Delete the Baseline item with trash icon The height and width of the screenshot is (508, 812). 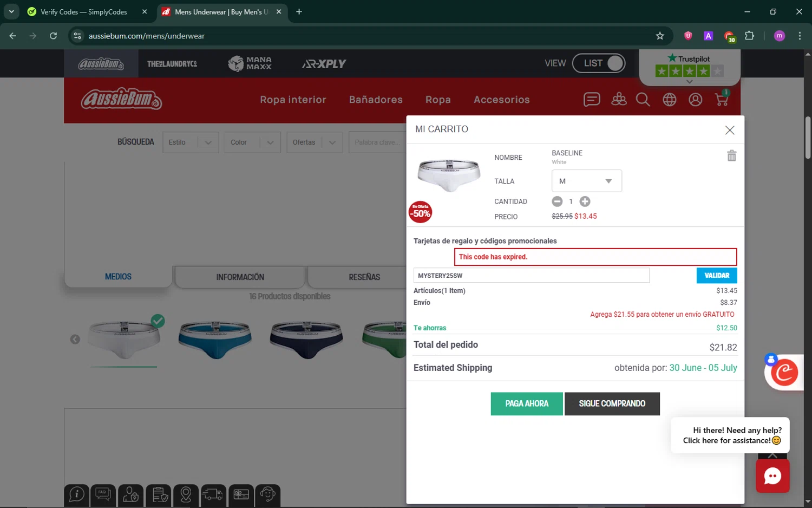(731, 156)
